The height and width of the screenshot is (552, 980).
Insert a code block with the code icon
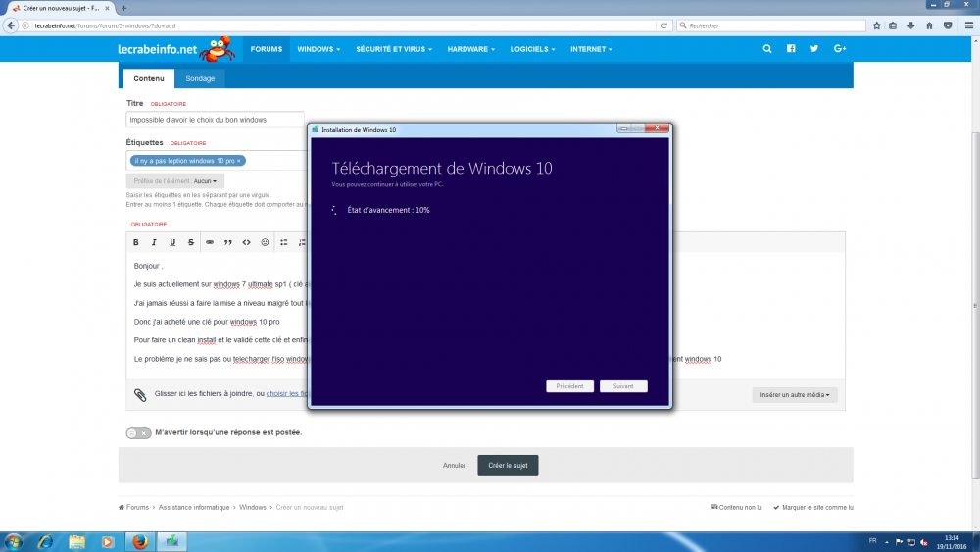(246, 242)
